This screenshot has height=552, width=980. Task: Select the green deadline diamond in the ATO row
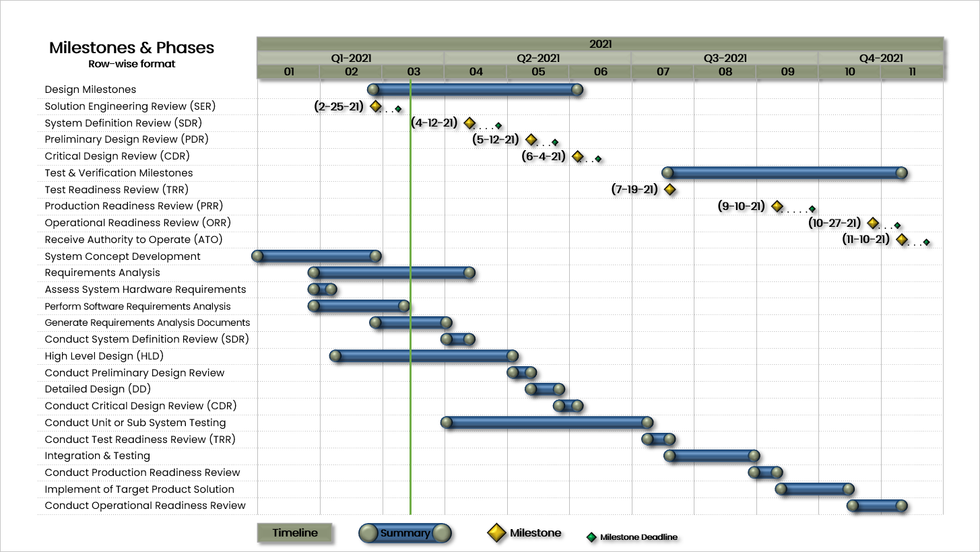coord(926,242)
